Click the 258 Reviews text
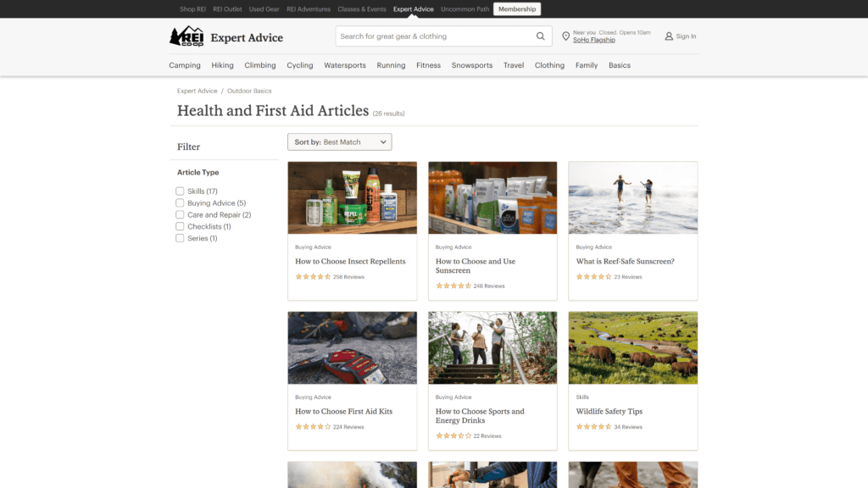Image resolution: width=868 pixels, height=488 pixels. [348, 277]
